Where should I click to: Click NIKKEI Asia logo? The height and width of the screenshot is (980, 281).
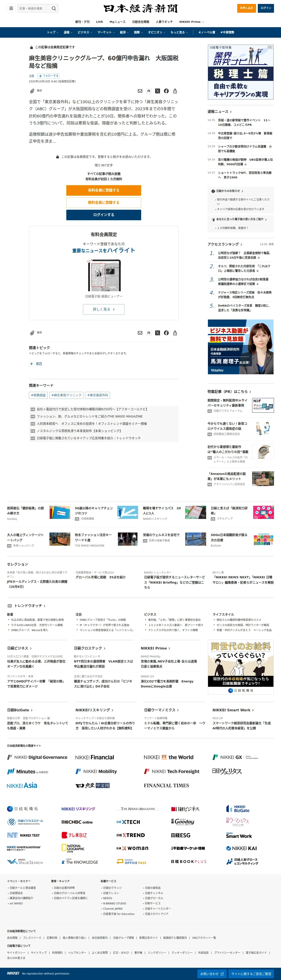pyautogui.click(x=22, y=785)
